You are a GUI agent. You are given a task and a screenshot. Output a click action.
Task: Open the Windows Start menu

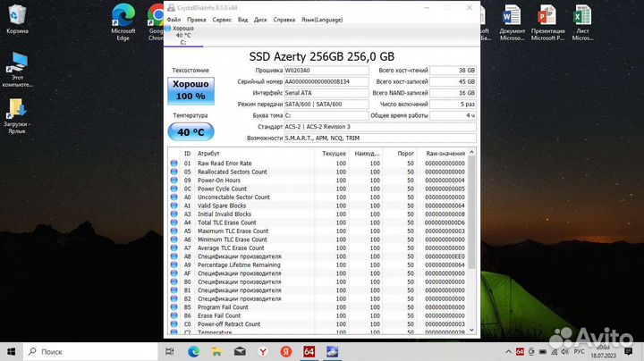pos(11,351)
